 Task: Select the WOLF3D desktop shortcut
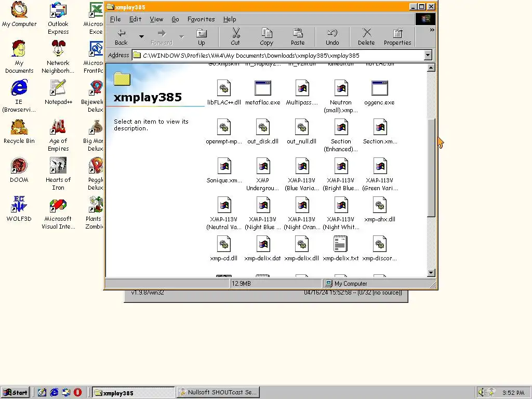(x=19, y=210)
